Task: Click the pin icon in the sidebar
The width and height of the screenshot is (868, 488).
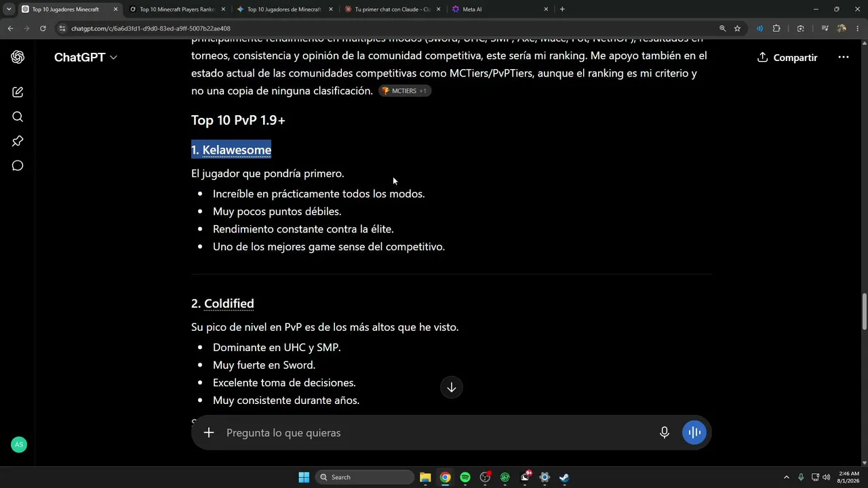Action: (18, 141)
